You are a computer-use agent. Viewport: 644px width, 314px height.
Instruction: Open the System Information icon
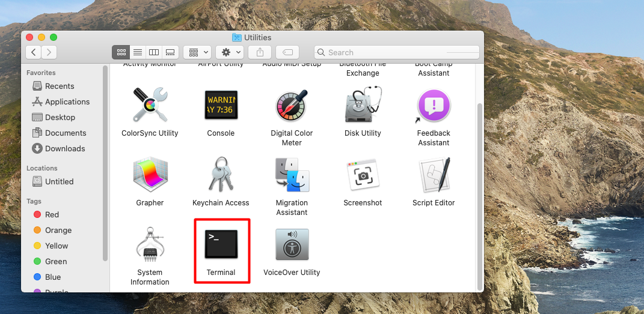pyautogui.click(x=150, y=245)
